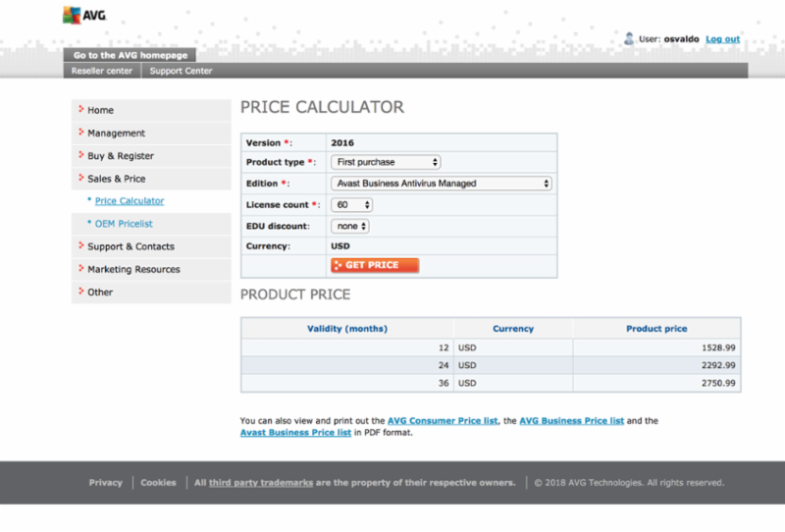Open the OEM Pricelist sidebar link
The image size is (785, 532).
tap(124, 224)
